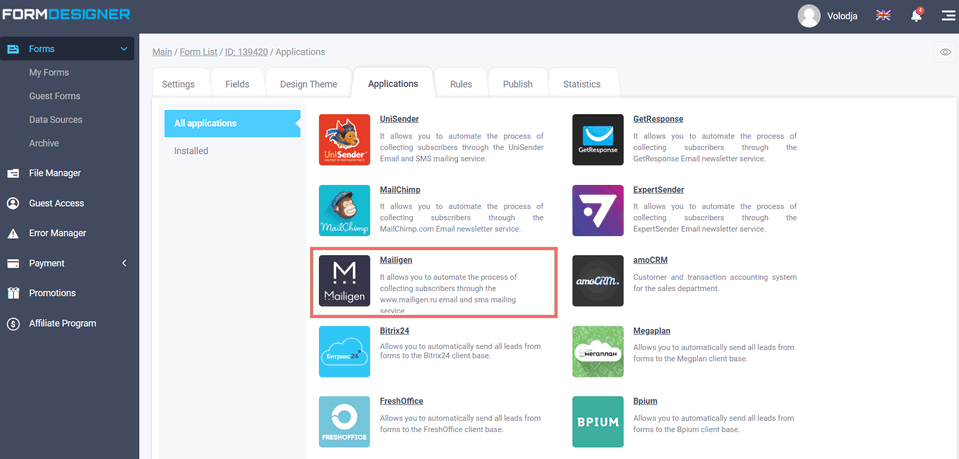
Task: Open the amoCRM app logo
Action: [x=598, y=281]
